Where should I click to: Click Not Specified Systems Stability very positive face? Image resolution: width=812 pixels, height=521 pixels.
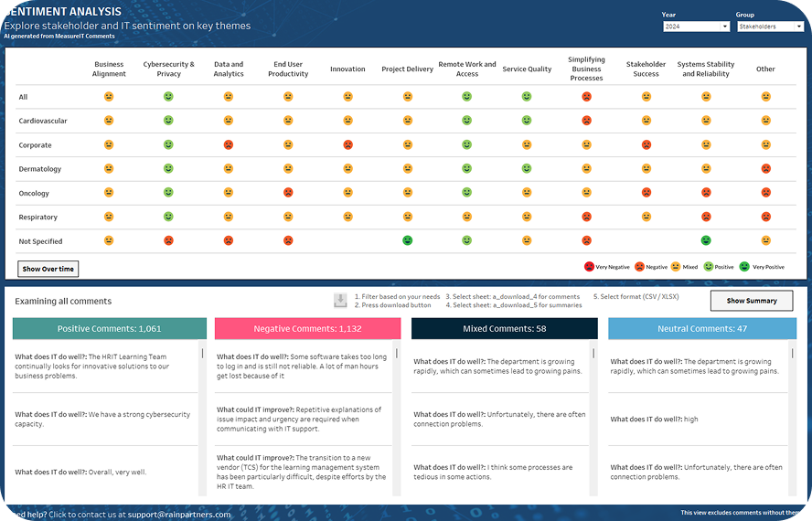(x=706, y=240)
